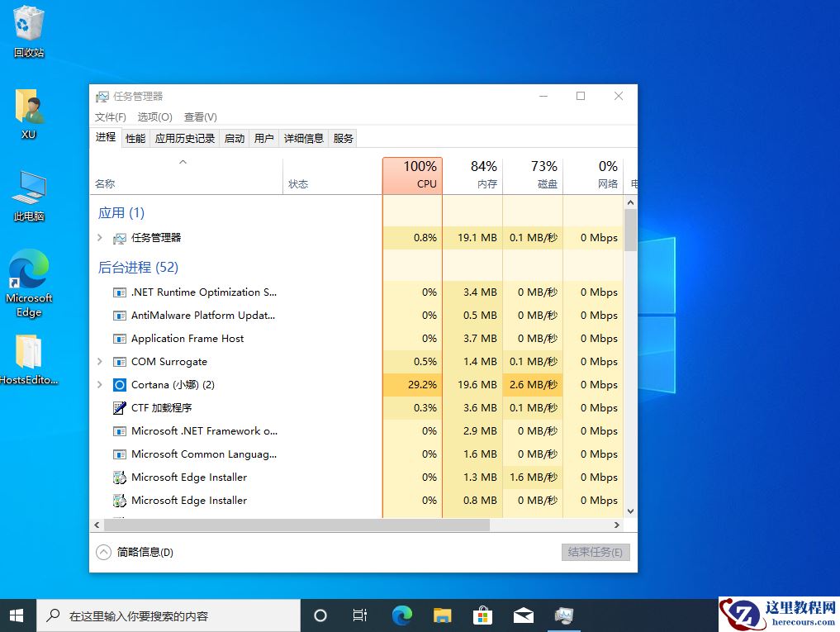Screen dimensions: 840x632
Task: Click the 应用历史记录 tab label
Action: click(x=184, y=138)
